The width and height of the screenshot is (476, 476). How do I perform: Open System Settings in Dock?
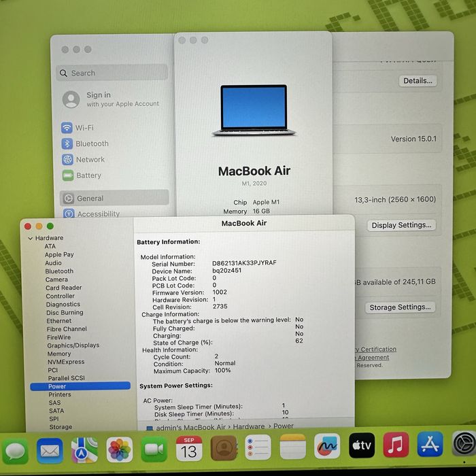click(464, 444)
